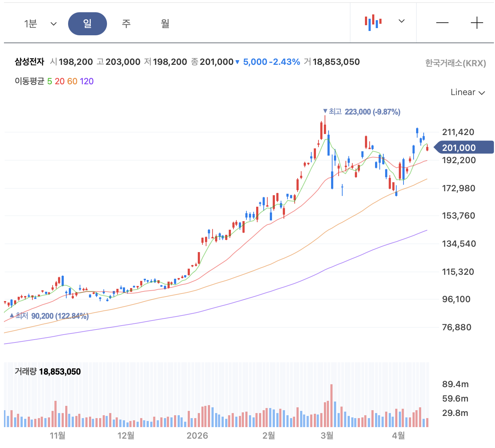Viewport: 495px width, 448px height.
Task: Click the tallest volume bar near 3월
Action: click(x=331, y=406)
